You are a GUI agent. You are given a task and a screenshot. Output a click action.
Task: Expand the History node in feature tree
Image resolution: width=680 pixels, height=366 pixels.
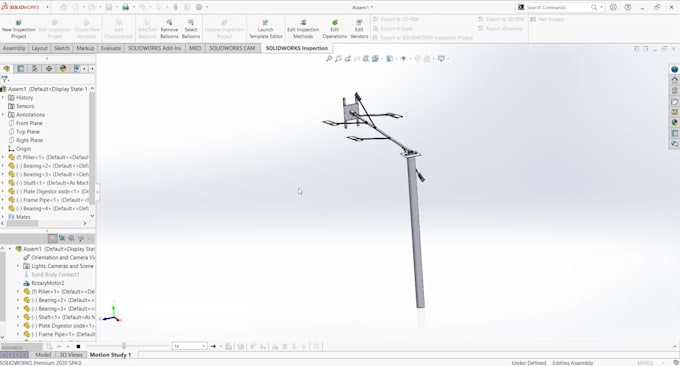[3, 98]
